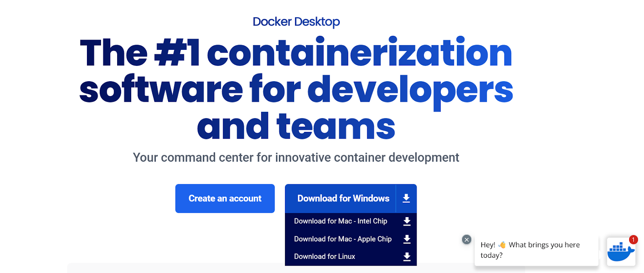
Task: Click download icon on Linux row
Action: pos(407,257)
